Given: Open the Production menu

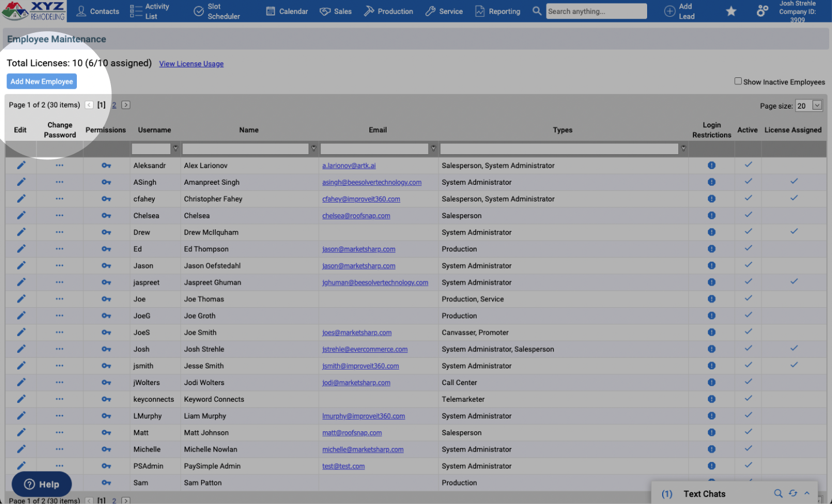Looking at the screenshot, I should click(x=388, y=11).
